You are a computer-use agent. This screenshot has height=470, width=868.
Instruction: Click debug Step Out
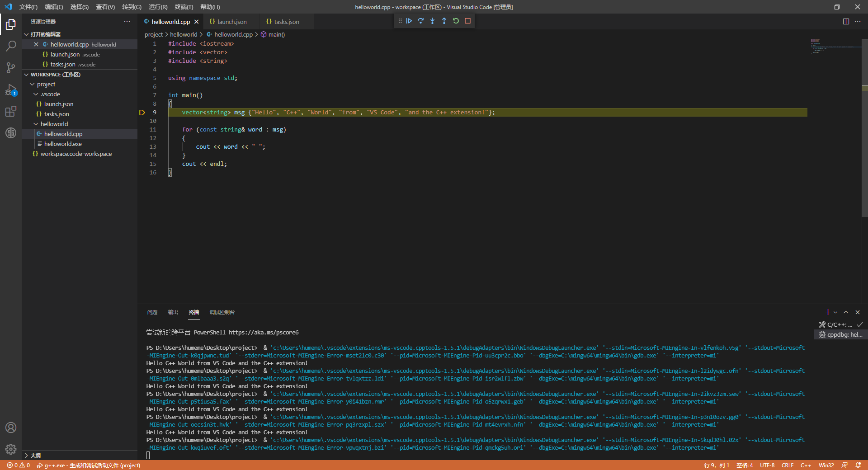click(x=444, y=21)
